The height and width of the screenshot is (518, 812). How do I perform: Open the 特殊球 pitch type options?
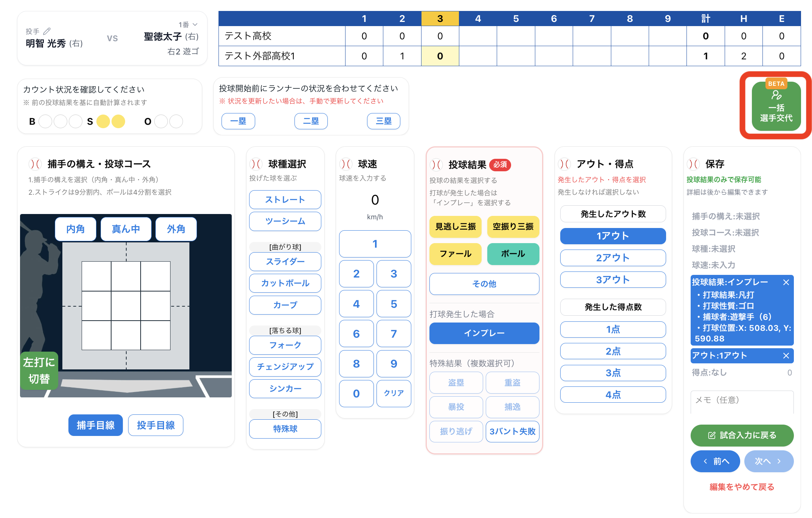coord(285,429)
